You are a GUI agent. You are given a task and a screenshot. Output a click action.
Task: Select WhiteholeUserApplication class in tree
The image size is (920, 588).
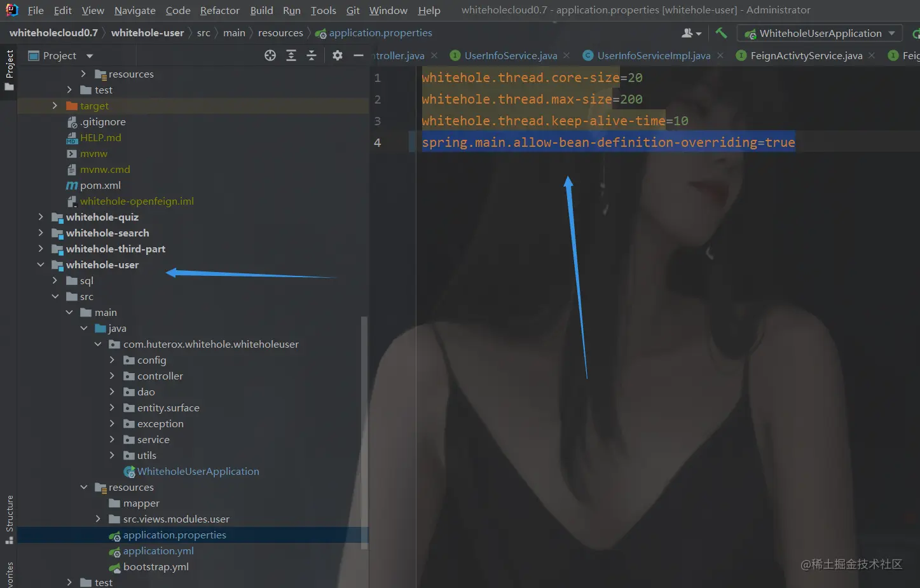(198, 471)
